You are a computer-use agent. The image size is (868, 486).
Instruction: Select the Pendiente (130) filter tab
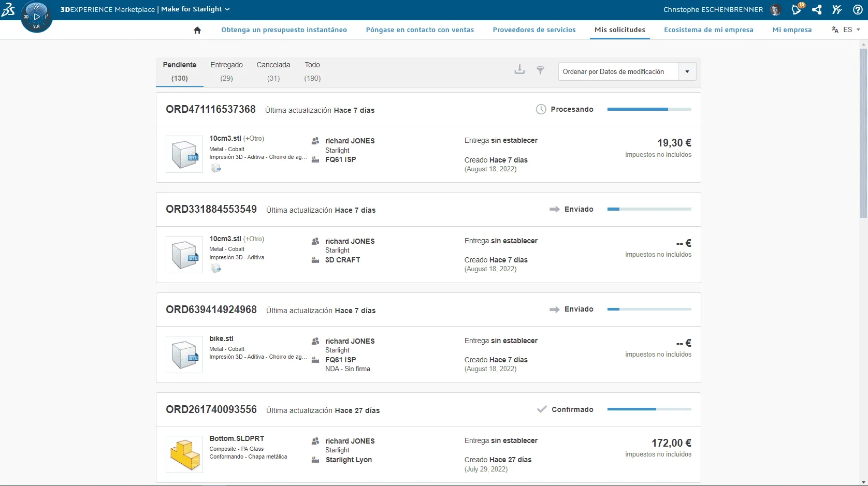(x=179, y=71)
